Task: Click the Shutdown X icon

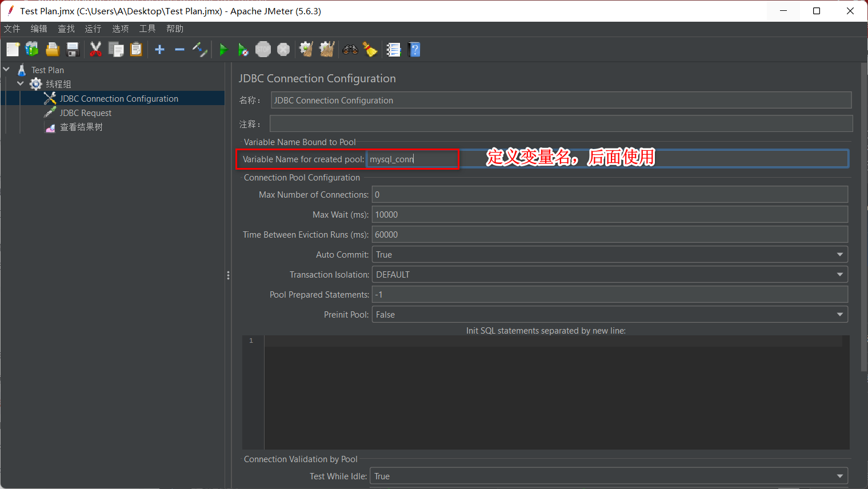Action: click(x=283, y=50)
